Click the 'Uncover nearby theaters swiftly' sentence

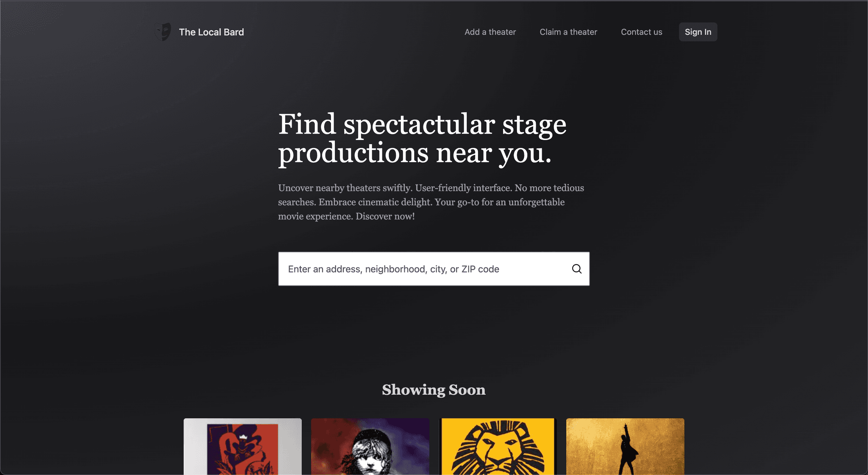coord(345,188)
